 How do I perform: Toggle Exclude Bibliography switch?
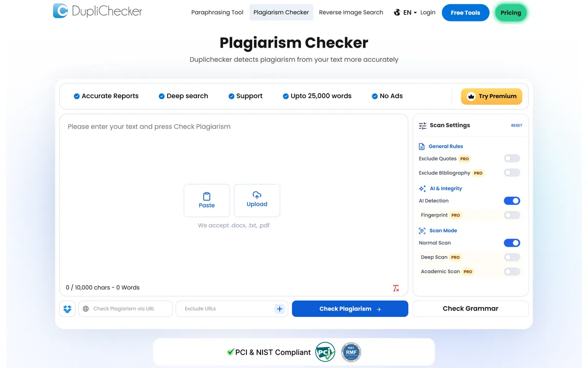[x=512, y=173]
